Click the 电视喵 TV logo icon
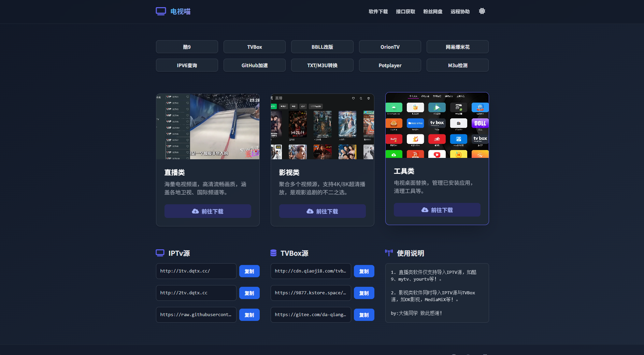644x355 pixels. [161, 11]
